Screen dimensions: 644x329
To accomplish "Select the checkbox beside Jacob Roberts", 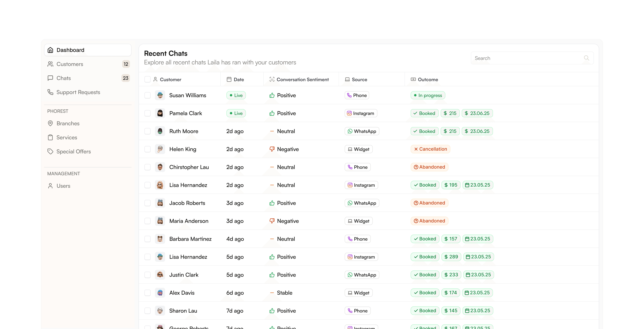I will [x=148, y=203].
